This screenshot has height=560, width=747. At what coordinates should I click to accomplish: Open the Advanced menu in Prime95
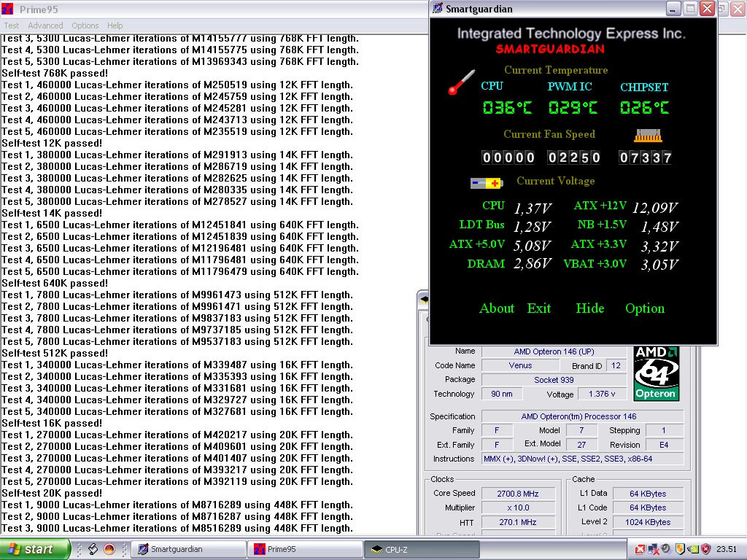[x=45, y=26]
